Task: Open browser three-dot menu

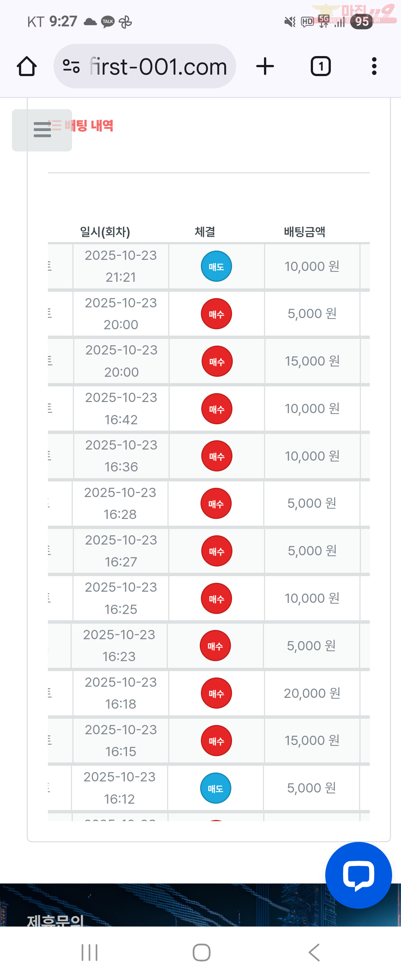Action: [374, 66]
